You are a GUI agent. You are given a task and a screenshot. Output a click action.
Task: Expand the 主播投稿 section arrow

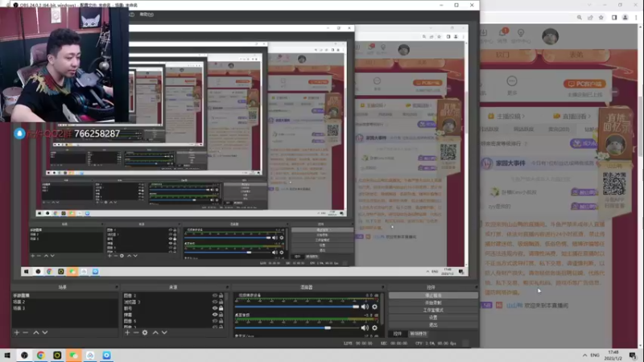pyautogui.click(x=523, y=117)
